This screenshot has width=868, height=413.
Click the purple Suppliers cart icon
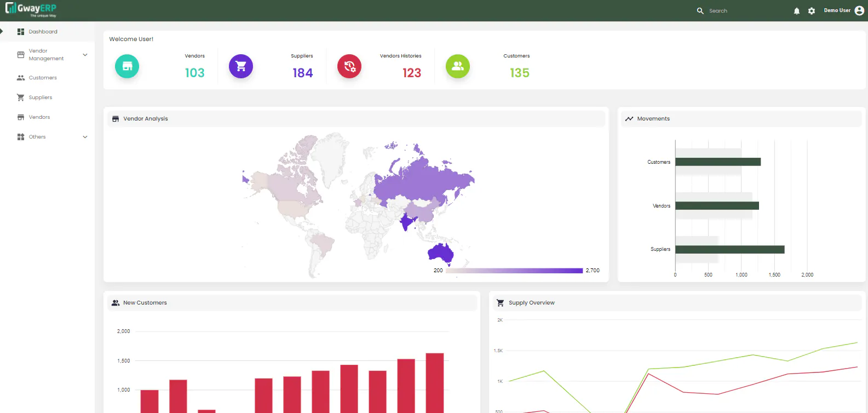(x=241, y=66)
